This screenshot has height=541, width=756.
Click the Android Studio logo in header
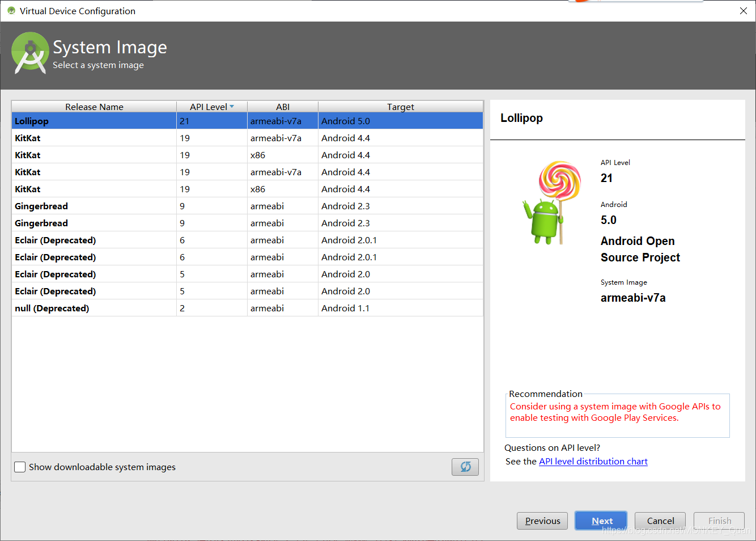point(30,53)
